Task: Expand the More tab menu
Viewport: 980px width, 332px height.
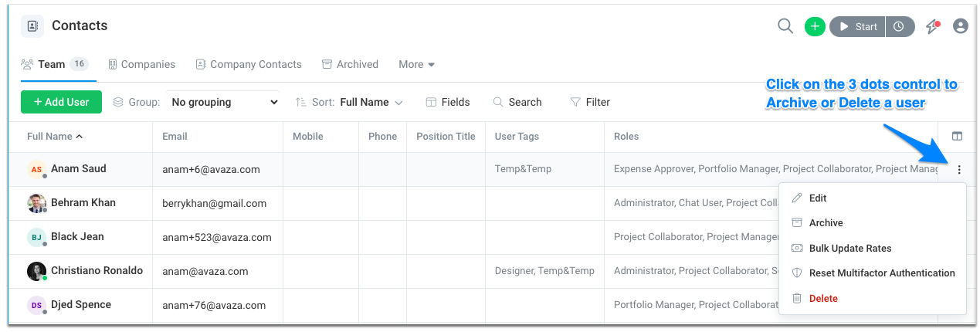Action: 417,64
